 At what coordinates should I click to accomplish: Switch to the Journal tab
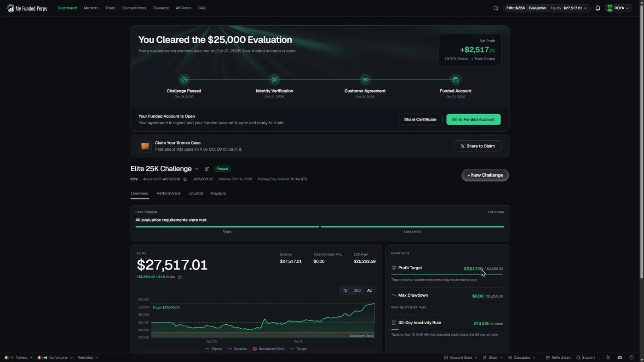click(195, 193)
